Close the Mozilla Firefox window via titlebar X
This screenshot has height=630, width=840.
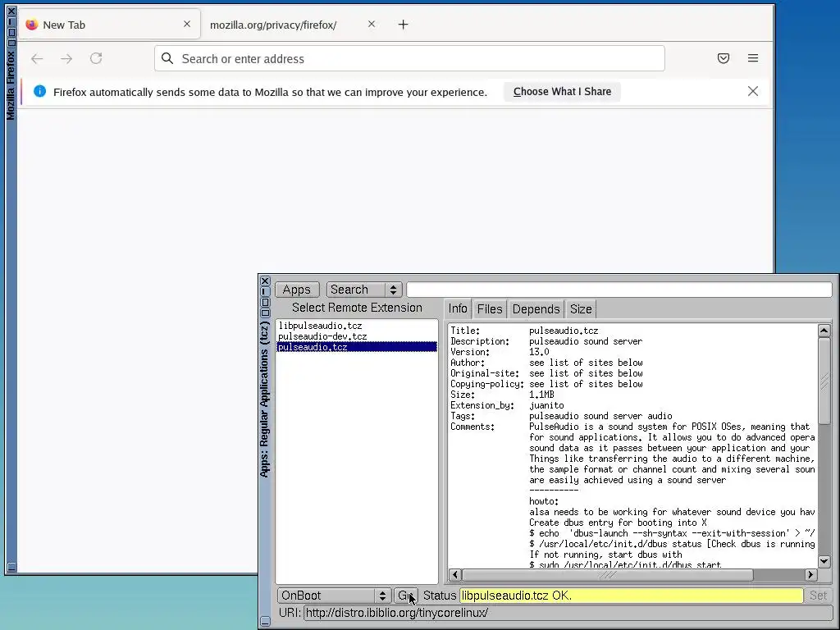[x=11, y=11]
